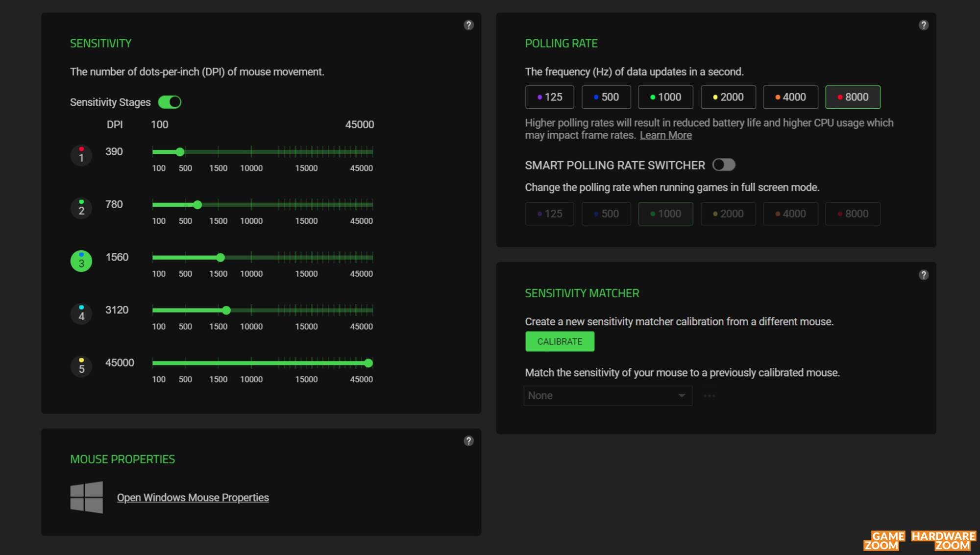This screenshot has height=555, width=980.
Task: Set polling rate to 125 Hz
Action: point(549,97)
